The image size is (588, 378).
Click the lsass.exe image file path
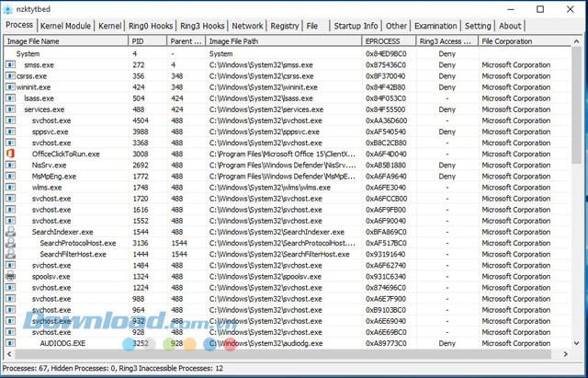tap(261, 98)
